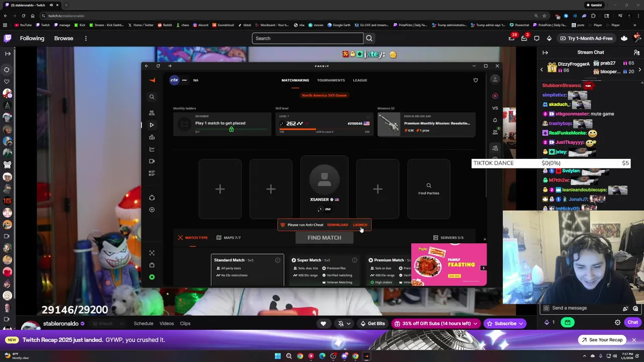Click the Skill level progress bar

(325, 129)
